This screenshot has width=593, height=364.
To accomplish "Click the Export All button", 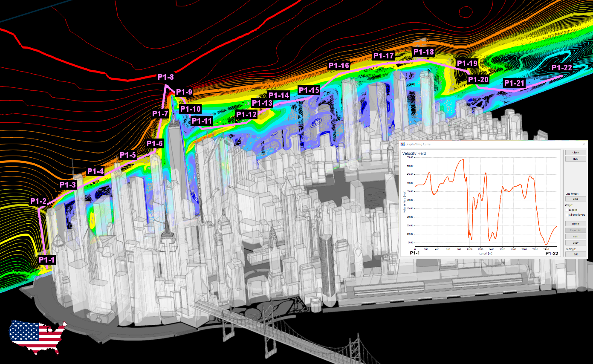I will click(x=576, y=230).
